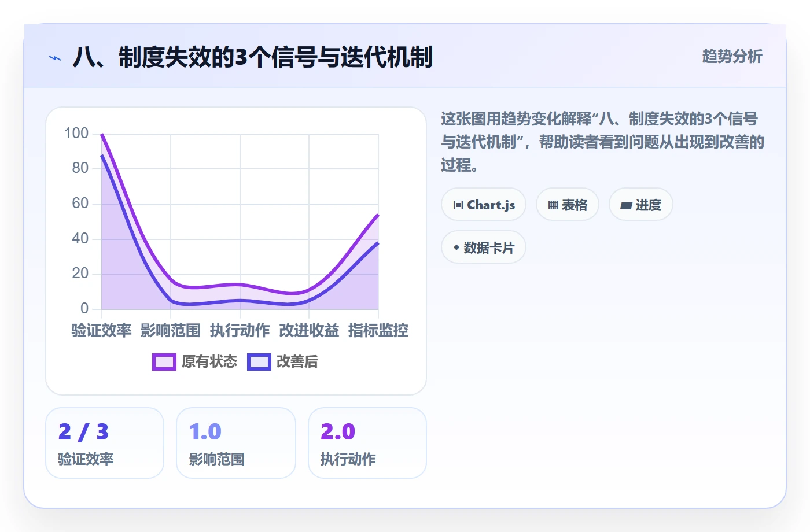Image resolution: width=810 pixels, height=532 pixels.
Task: Select the 表格 tag chip
Action: coord(568,205)
